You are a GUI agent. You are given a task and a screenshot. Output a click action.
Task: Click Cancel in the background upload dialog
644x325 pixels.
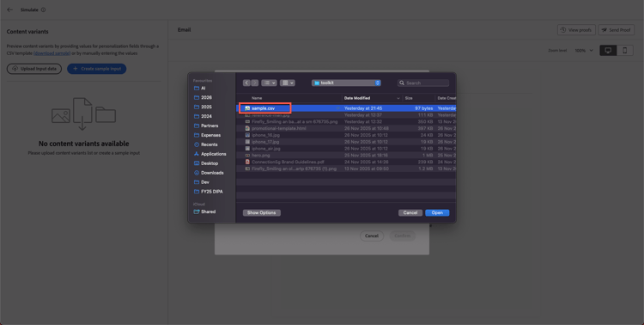click(x=372, y=236)
